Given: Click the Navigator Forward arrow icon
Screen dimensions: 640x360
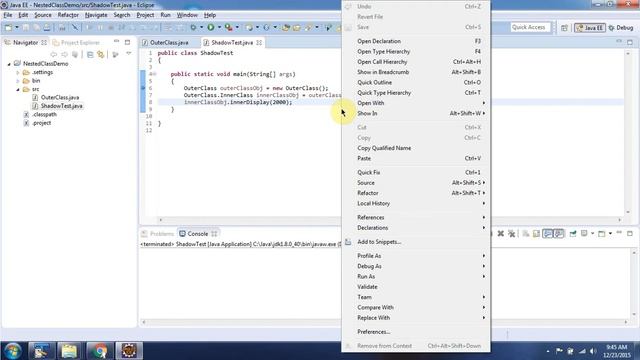Looking at the screenshot, I should 64,54.
